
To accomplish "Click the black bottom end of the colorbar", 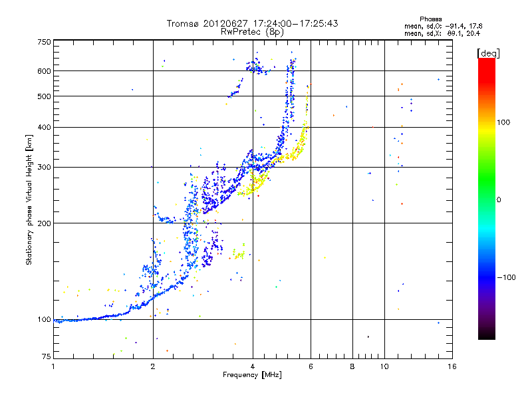I will pyautogui.click(x=487, y=336).
